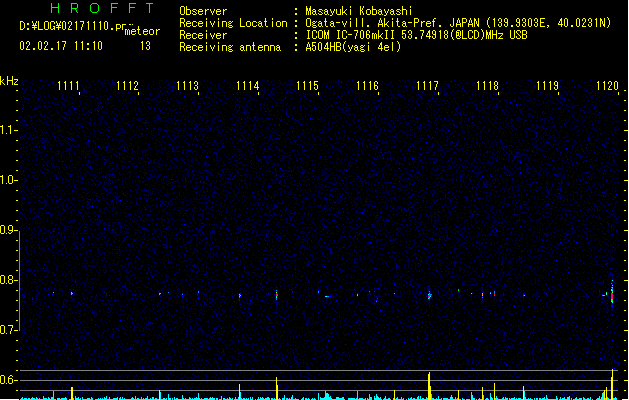Click the Receiving antenna label
This screenshot has height=400, width=629.
230,47
